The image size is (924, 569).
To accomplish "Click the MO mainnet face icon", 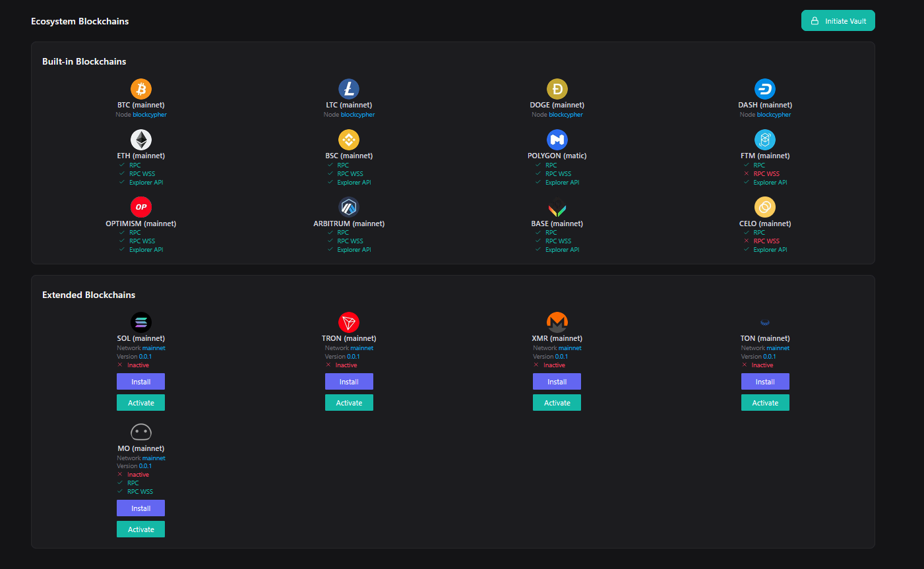I will tap(141, 432).
